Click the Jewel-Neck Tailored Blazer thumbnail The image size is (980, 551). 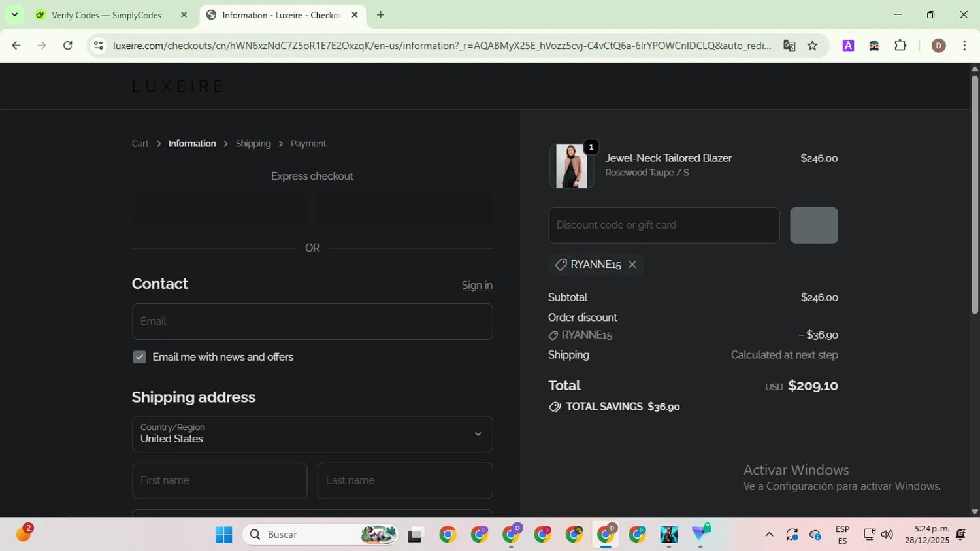point(572,166)
